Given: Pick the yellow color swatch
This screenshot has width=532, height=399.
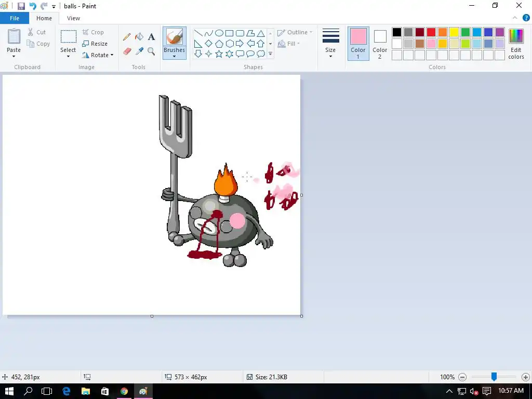Looking at the screenshot, I should (454, 32).
